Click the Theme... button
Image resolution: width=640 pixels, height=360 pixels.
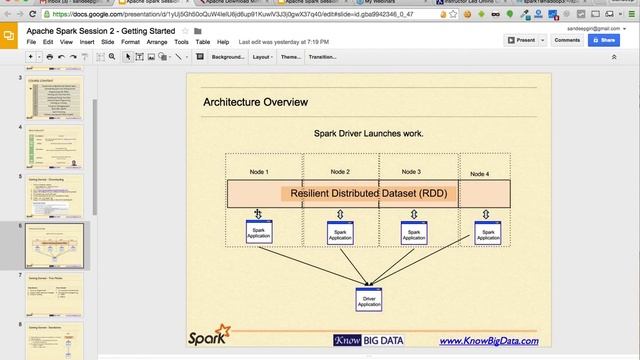pos(291,57)
